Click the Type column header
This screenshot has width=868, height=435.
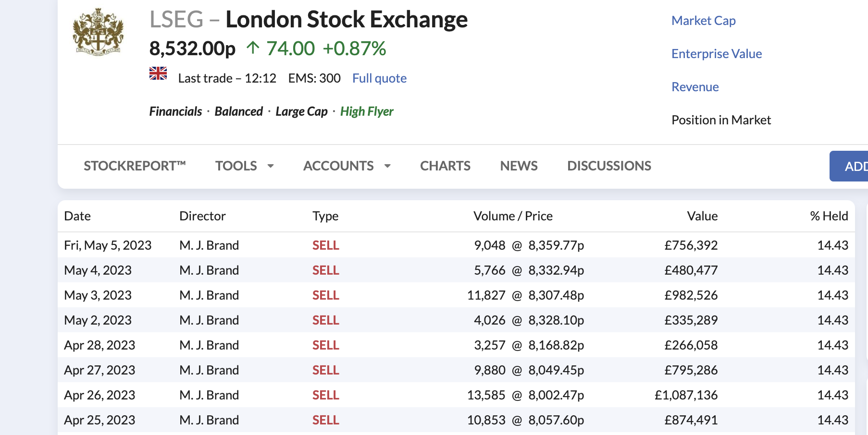(325, 216)
